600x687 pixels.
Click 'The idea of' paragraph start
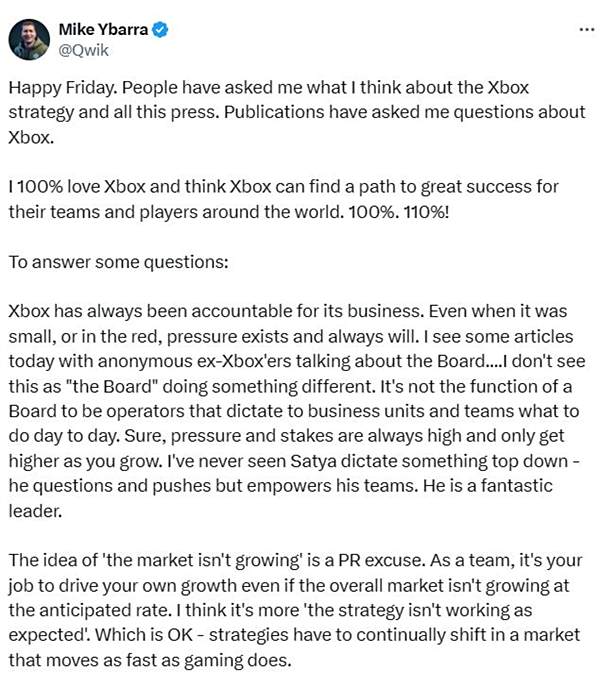[53, 560]
